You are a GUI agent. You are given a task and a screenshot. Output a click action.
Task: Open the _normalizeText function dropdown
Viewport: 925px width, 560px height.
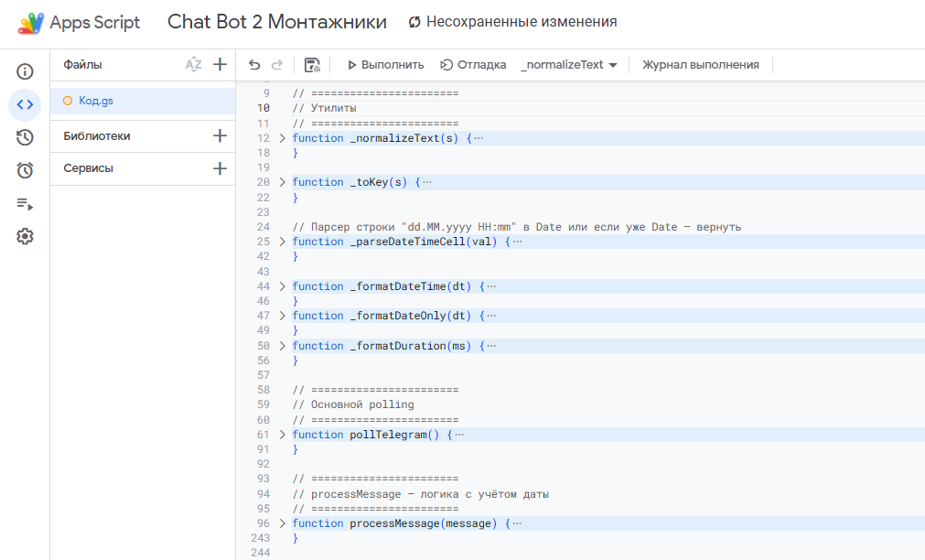(x=569, y=65)
